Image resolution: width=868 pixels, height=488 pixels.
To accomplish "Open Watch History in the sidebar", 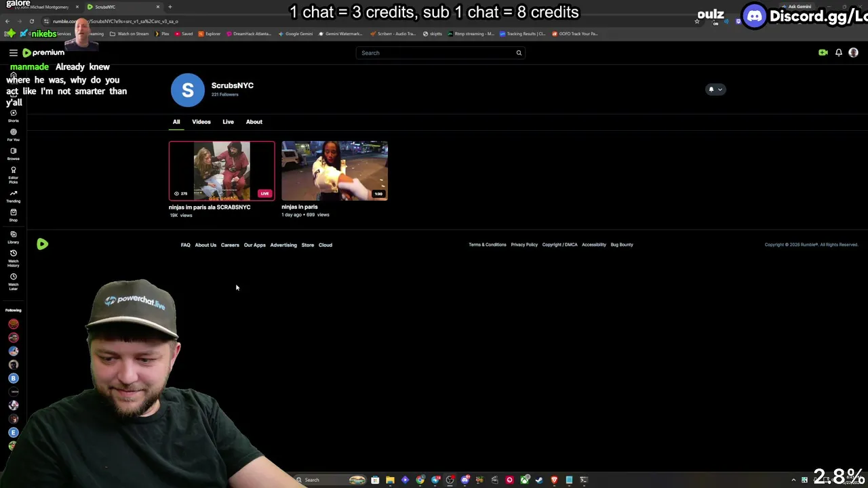I will tap(13, 258).
